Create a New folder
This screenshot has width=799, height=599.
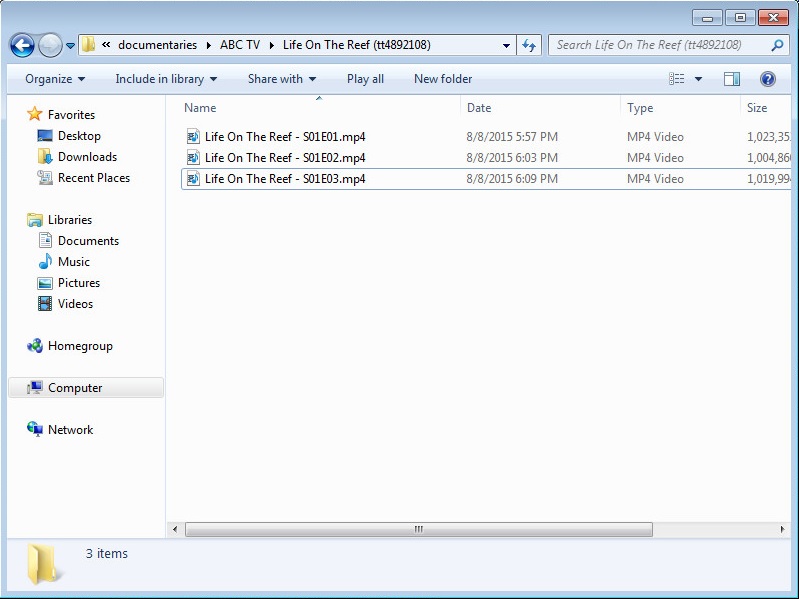coord(443,79)
